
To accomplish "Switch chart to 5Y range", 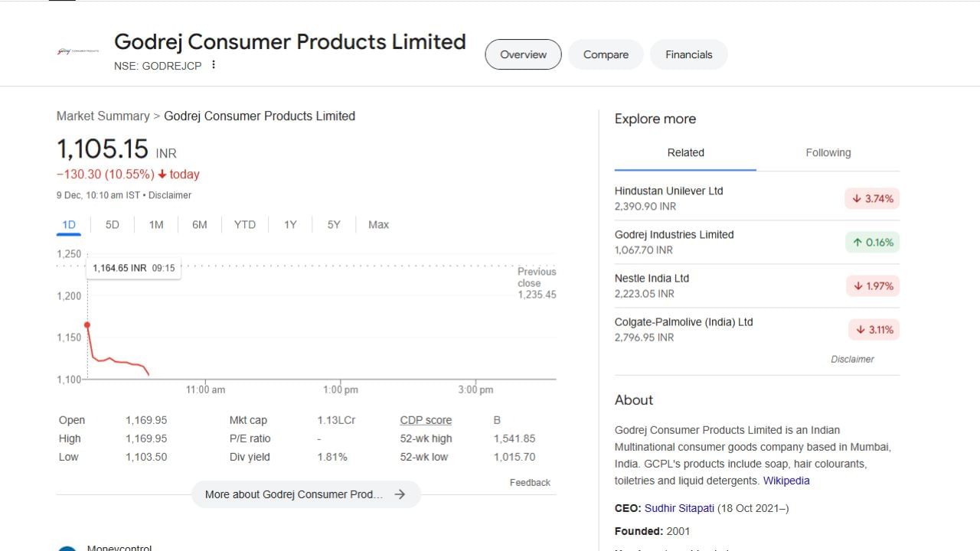I will [x=334, y=224].
